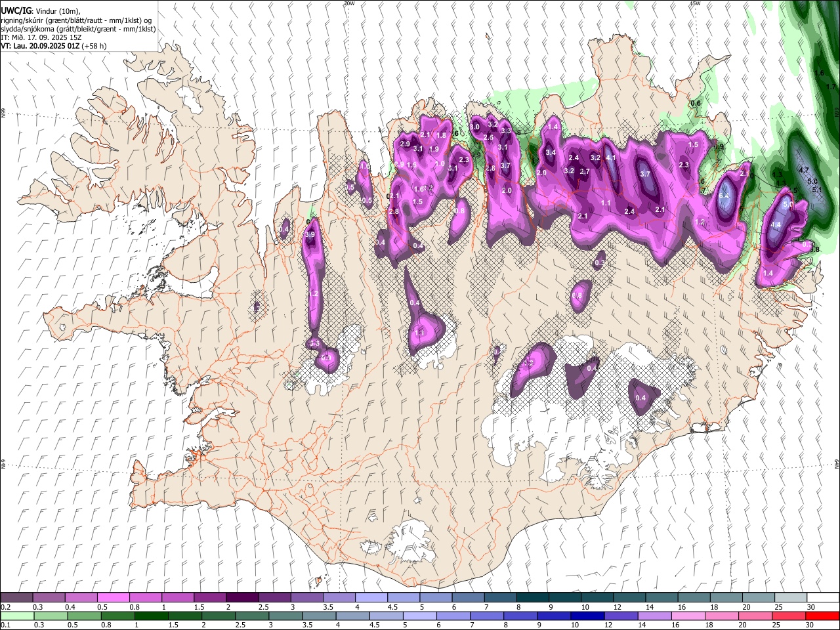Click the '6.4' precipitation value on the map
Viewport: 840px width, 630px height.
pyautogui.click(x=725, y=196)
